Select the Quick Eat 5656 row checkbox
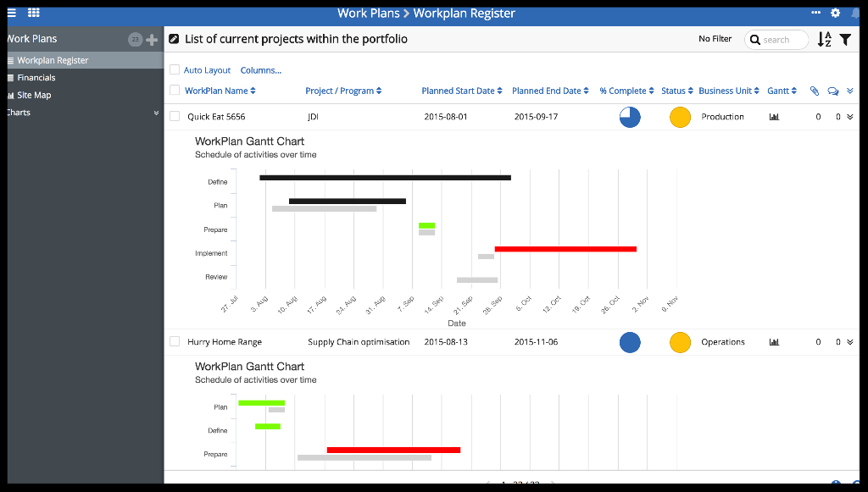 click(175, 116)
